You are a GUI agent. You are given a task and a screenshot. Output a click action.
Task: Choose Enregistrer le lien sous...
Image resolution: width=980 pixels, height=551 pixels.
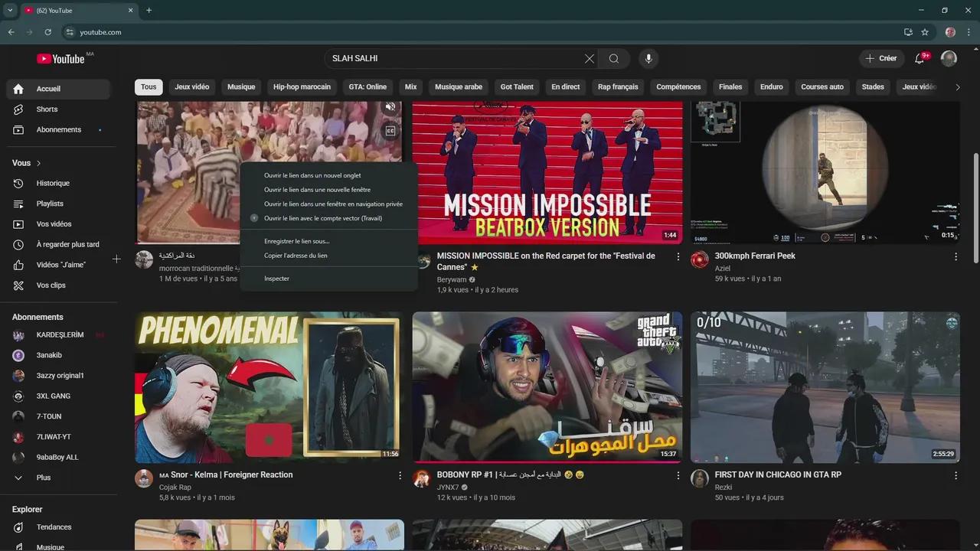coord(328,241)
